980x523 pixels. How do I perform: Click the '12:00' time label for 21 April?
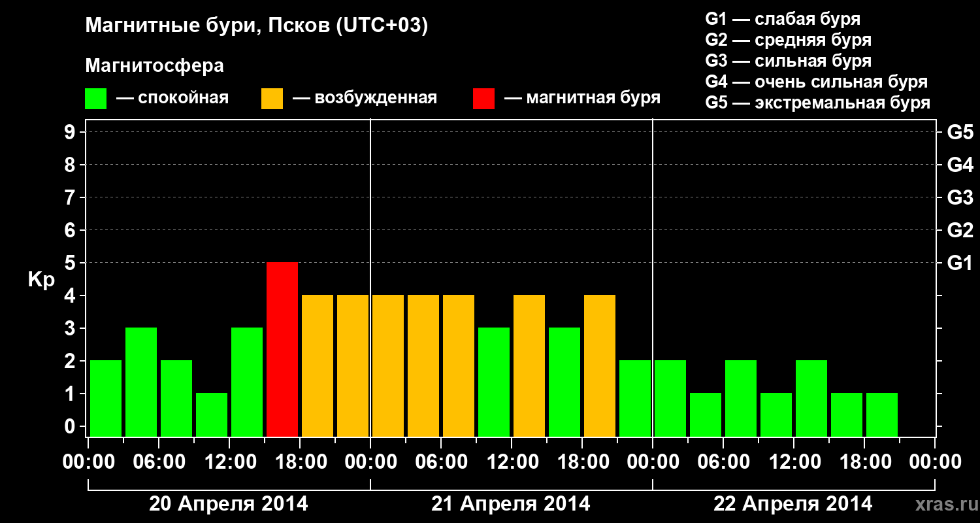[512, 462]
